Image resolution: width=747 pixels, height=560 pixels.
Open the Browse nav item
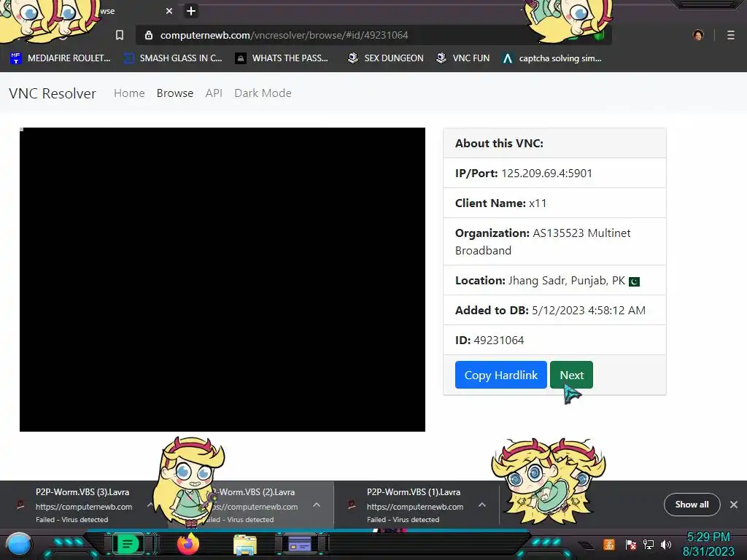(175, 93)
